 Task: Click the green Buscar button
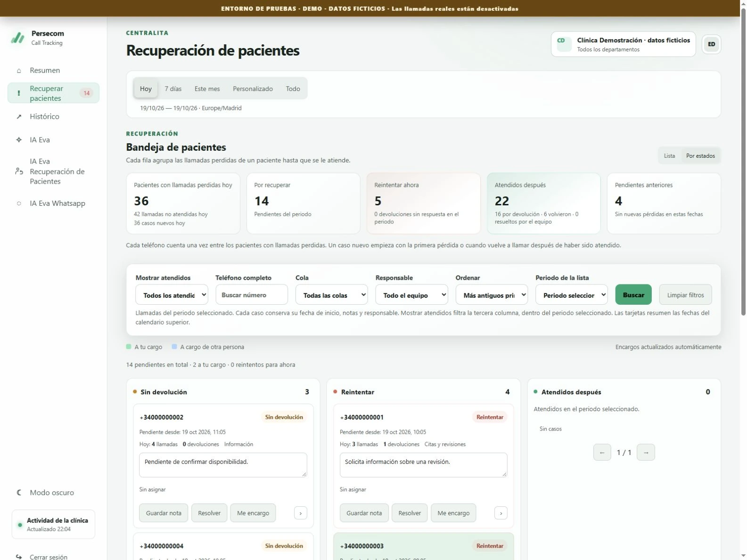pos(633,295)
